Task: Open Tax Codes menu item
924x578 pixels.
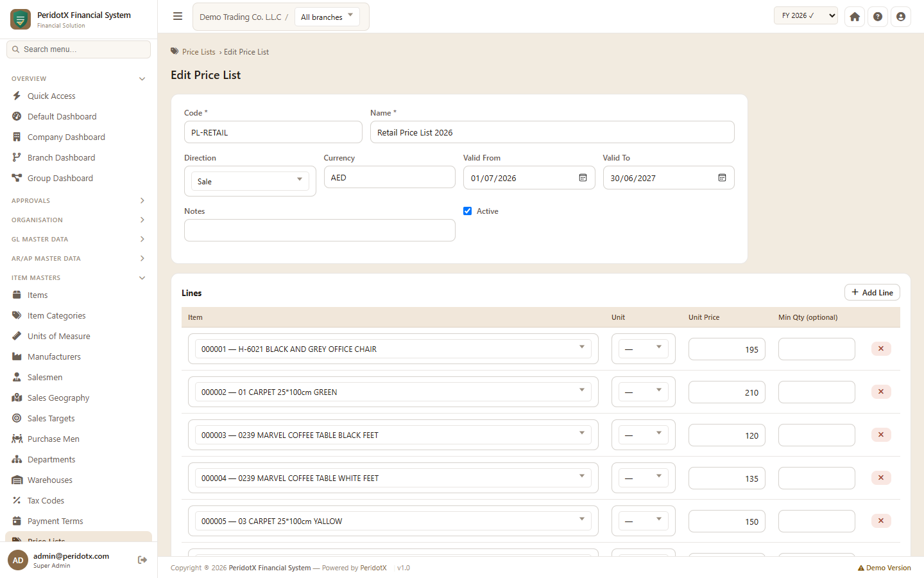Action: (78, 501)
